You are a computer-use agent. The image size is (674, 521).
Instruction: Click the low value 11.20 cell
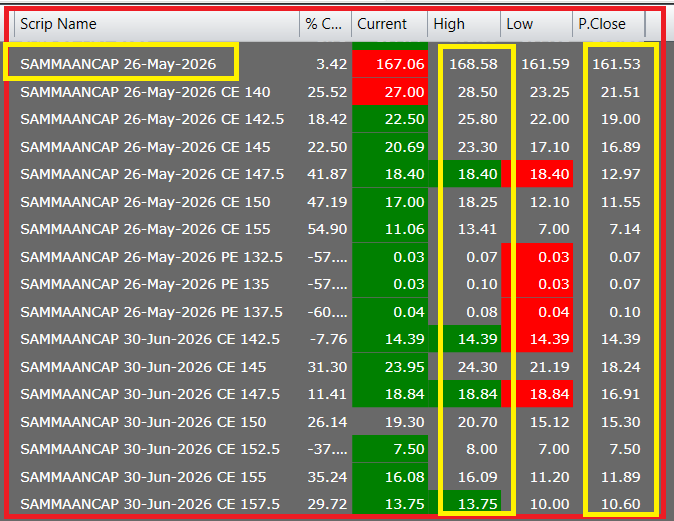(537, 477)
